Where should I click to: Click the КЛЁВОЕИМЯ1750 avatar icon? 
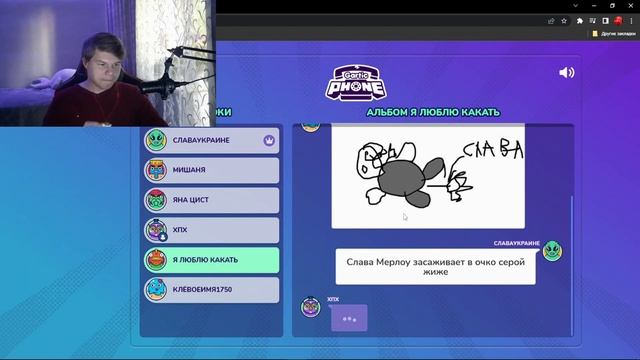click(156, 289)
